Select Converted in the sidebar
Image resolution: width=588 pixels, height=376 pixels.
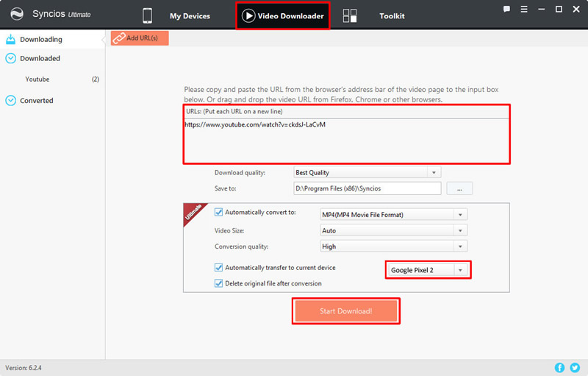(52, 100)
